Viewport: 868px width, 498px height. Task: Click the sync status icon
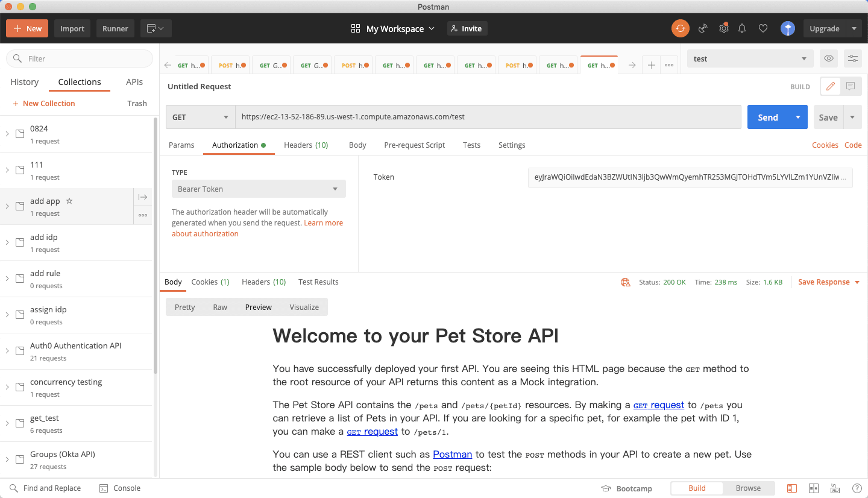pyautogui.click(x=681, y=28)
